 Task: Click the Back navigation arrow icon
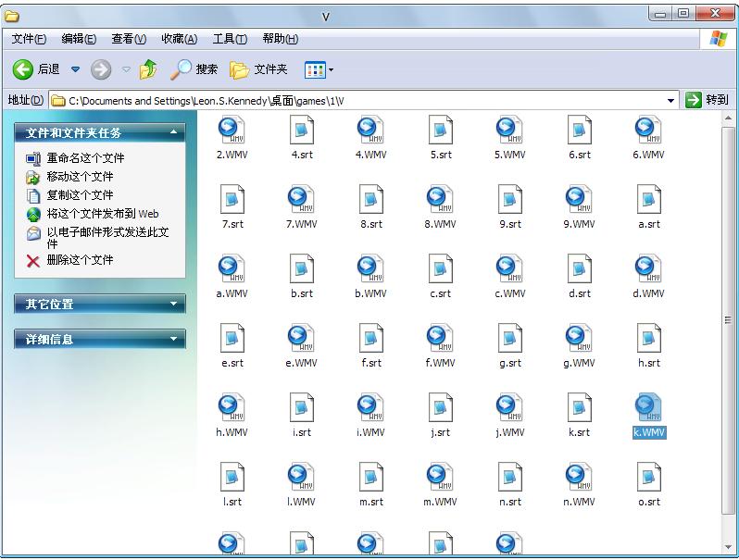[x=23, y=69]
